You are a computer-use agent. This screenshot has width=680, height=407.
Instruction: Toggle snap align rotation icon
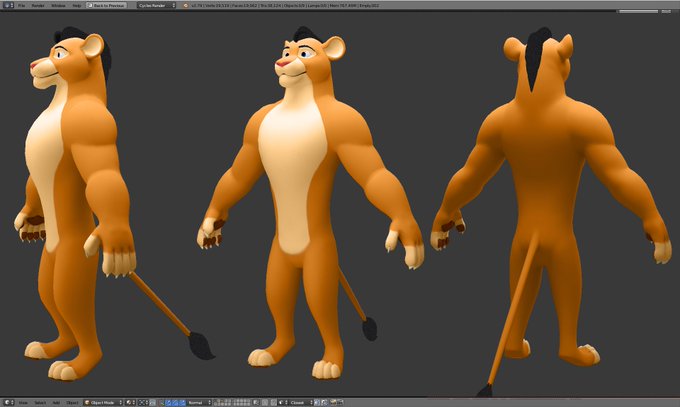tap(317, 402)
